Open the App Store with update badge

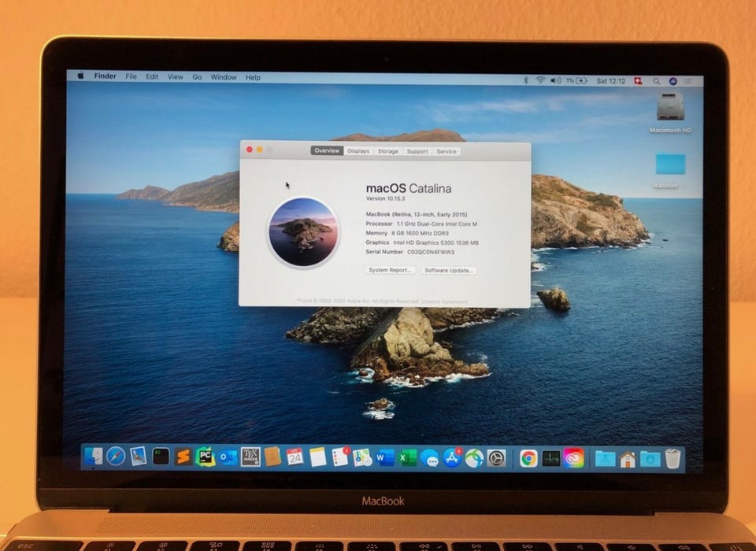[452, 457]
